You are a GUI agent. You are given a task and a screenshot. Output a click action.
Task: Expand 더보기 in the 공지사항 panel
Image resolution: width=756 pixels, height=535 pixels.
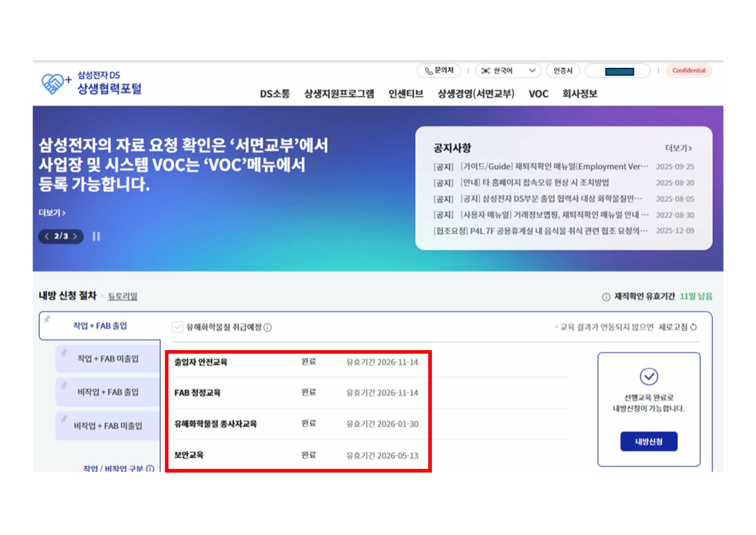[x=678, y=148]
